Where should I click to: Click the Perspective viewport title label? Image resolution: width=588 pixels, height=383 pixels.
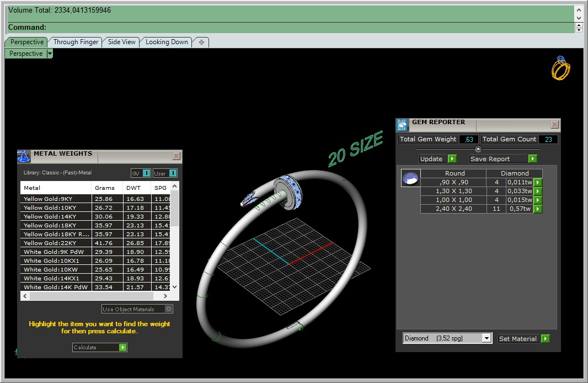coord(26,54)
